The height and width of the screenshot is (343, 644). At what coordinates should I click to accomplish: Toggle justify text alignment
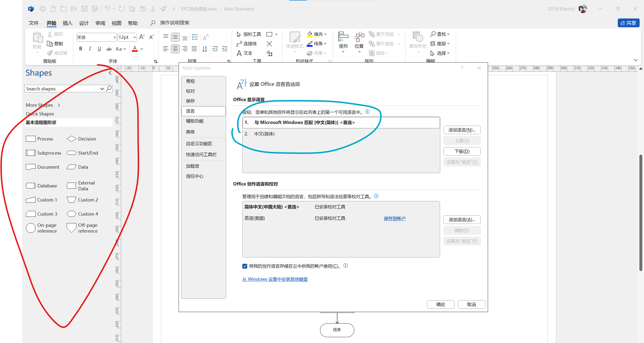[194, 49]
